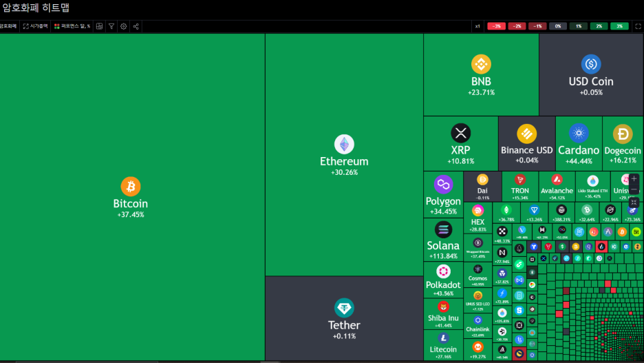Click the USD Coin logo icon

[x=591, y=64]
